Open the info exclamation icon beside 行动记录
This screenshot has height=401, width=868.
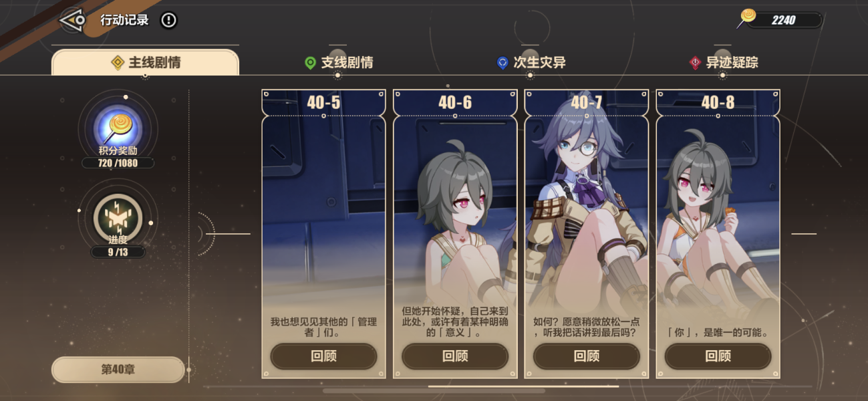point(169,20)
